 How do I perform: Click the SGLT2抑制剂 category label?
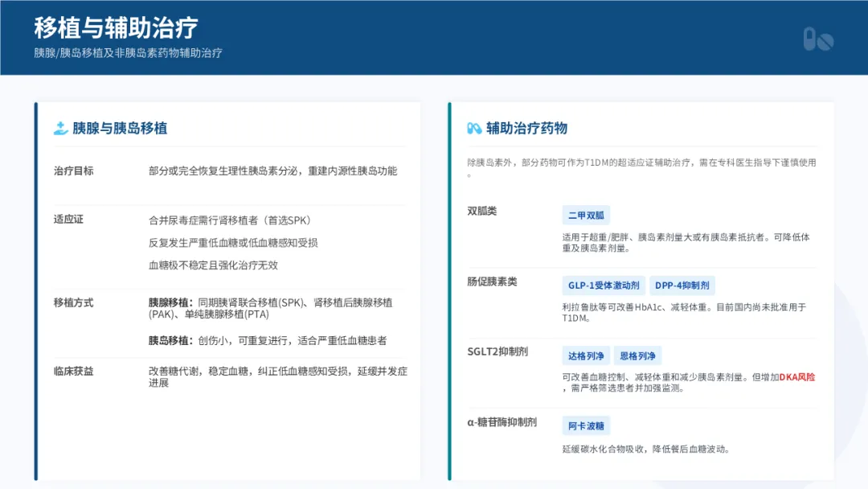pos(497,351)
